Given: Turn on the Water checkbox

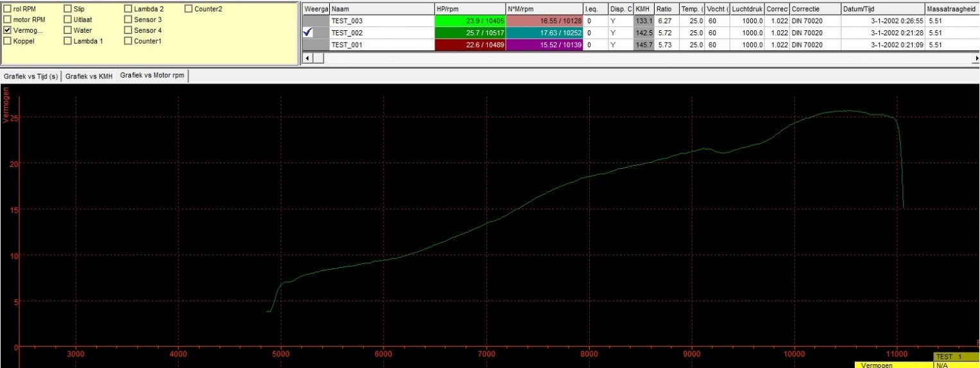Looking at the screenshot, I should [x=68, y=30].
